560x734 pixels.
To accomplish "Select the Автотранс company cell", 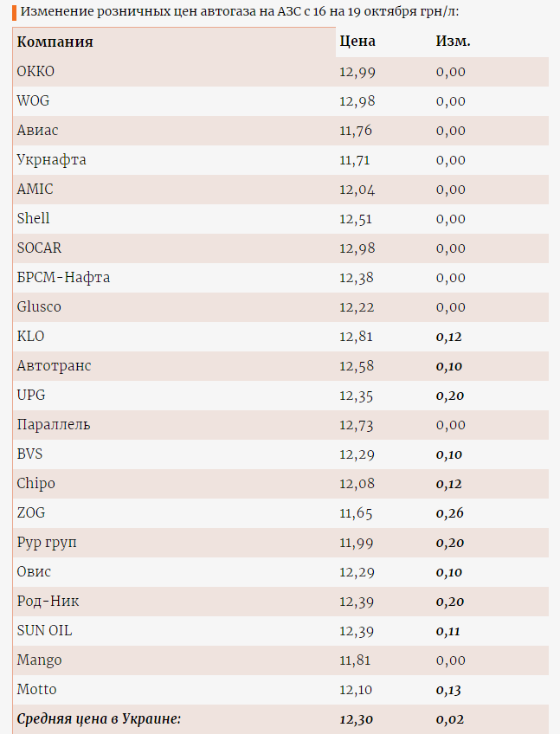I will click(x=54, y=365).
